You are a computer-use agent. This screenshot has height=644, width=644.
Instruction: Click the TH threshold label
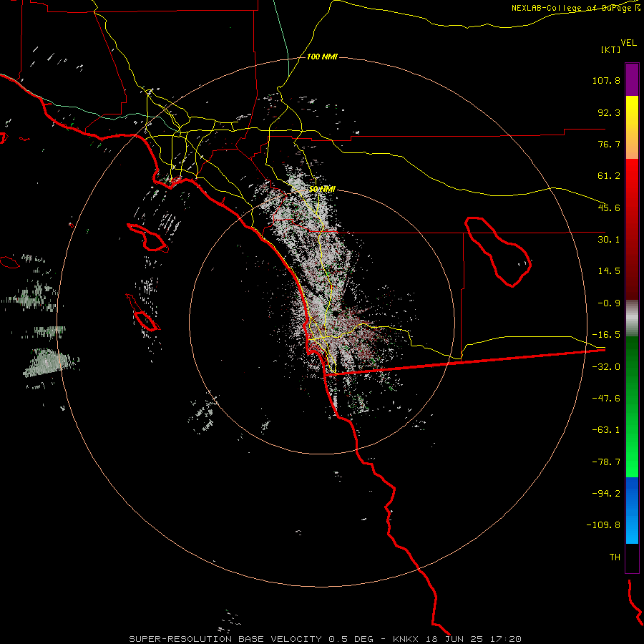(x=615, y=557)
